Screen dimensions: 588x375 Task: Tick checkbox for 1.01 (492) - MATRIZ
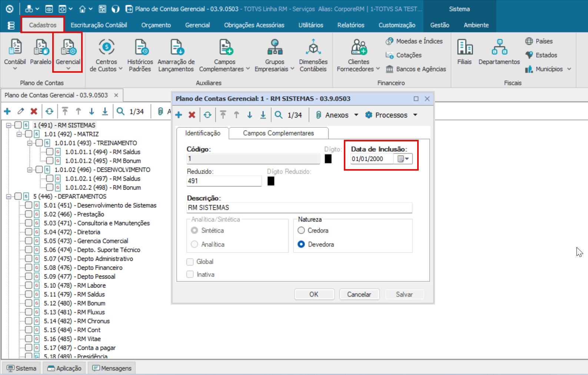coord(29,134)
